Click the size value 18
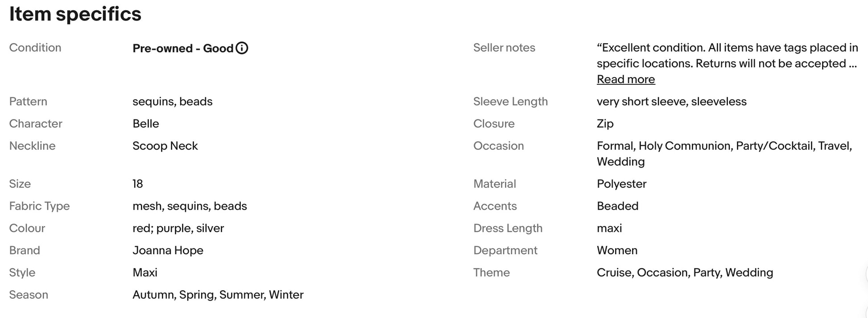This screenshot has width=868, height=318. click(x=137, y=184)
